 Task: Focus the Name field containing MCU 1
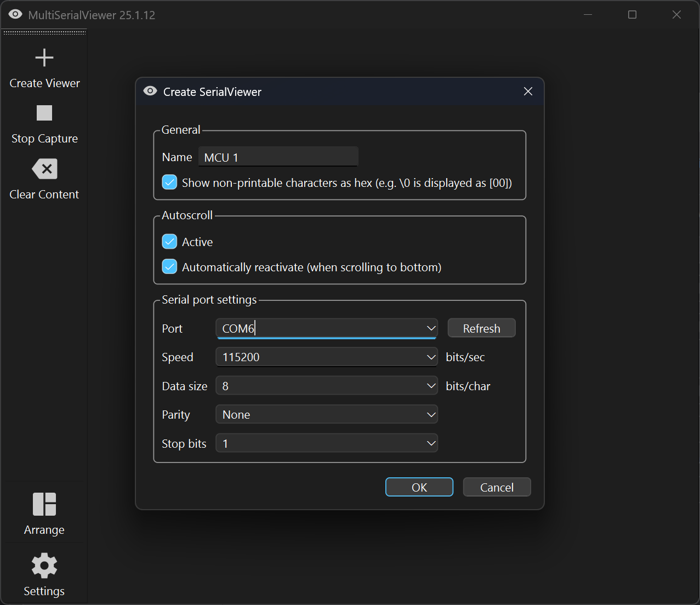(x=278, y=157)
